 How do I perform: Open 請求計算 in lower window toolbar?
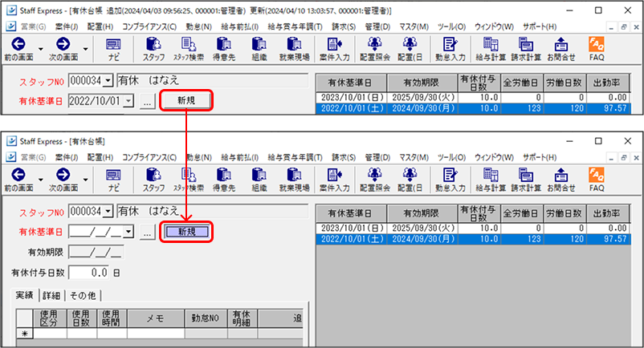(526, 180)
